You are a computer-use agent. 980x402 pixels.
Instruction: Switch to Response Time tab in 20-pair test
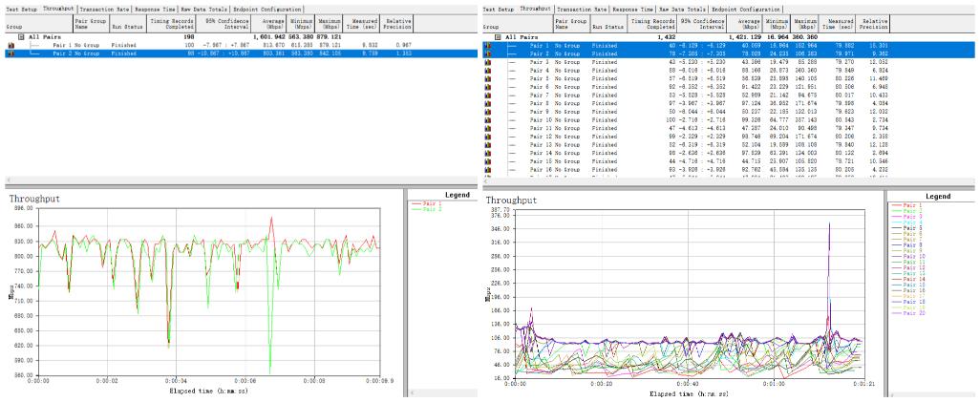click(x=640, y=8)
